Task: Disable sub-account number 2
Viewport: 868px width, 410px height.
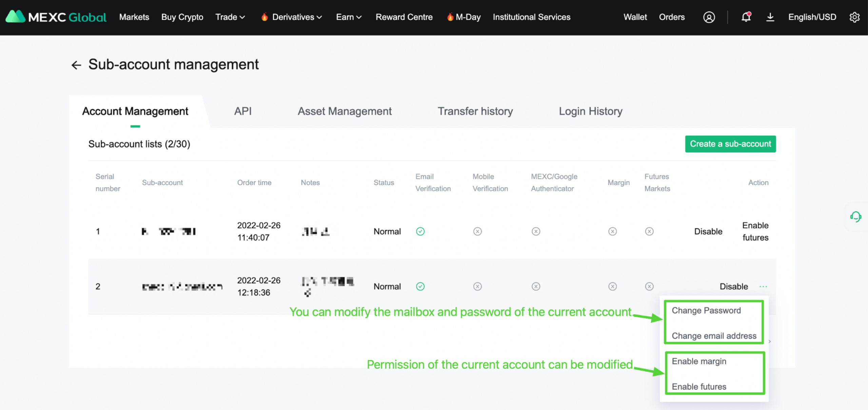Action: coord(733,287)
